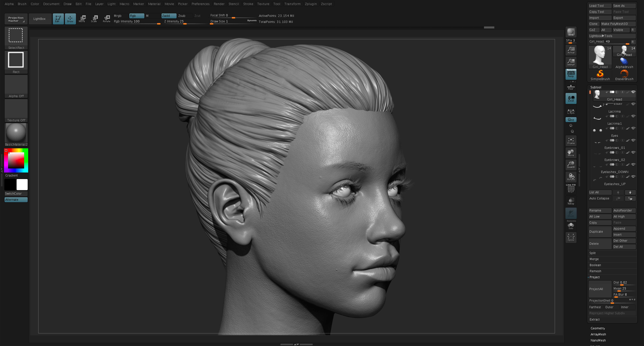Viewport: 644px width, 346px height.
Task: Open the Alpha Off selector
Action: point(16,86)
